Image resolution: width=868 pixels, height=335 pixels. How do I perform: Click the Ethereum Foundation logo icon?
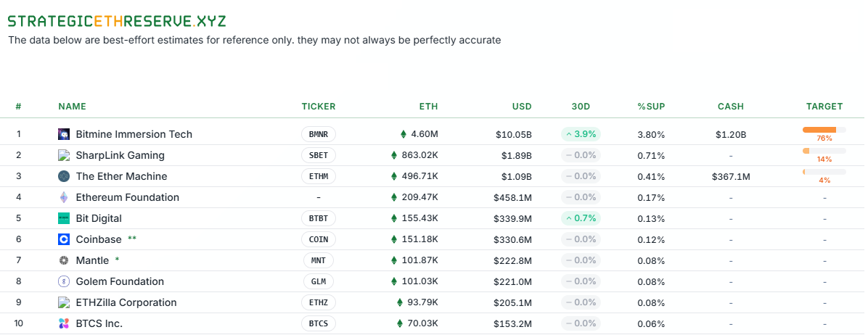64,197
